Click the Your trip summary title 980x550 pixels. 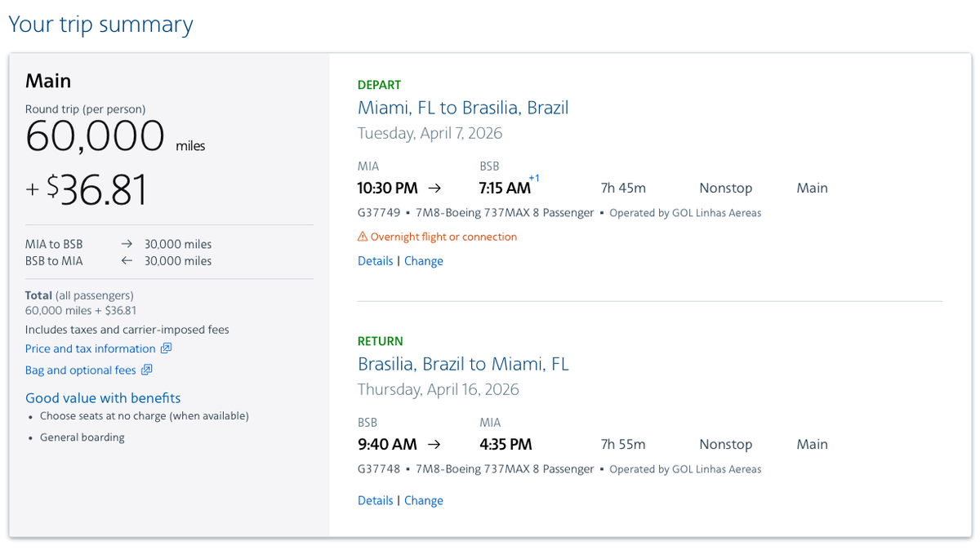(x=100, y=24)
